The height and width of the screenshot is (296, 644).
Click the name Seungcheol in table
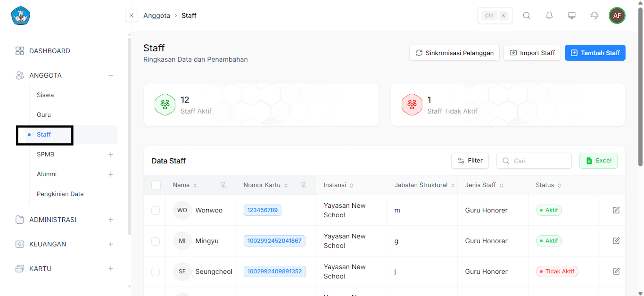214,272
